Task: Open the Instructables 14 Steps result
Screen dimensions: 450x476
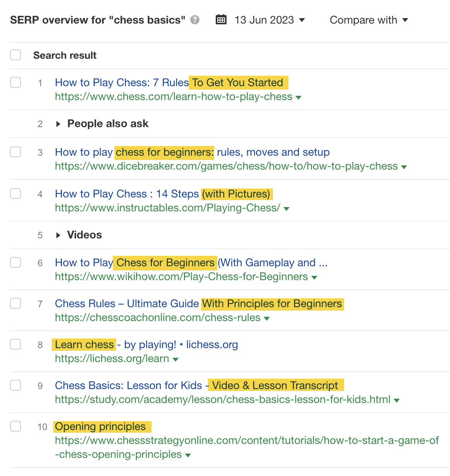Action: tap(162, 194)
